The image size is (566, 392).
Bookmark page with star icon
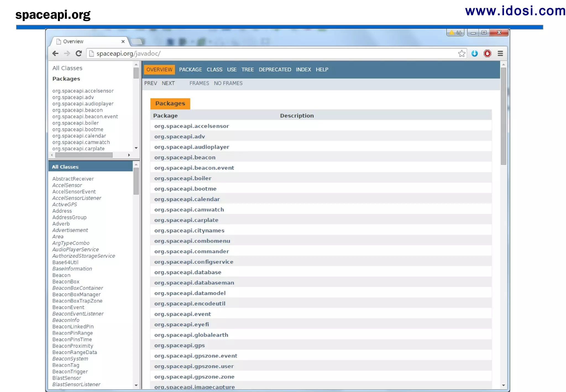point(462,53)
